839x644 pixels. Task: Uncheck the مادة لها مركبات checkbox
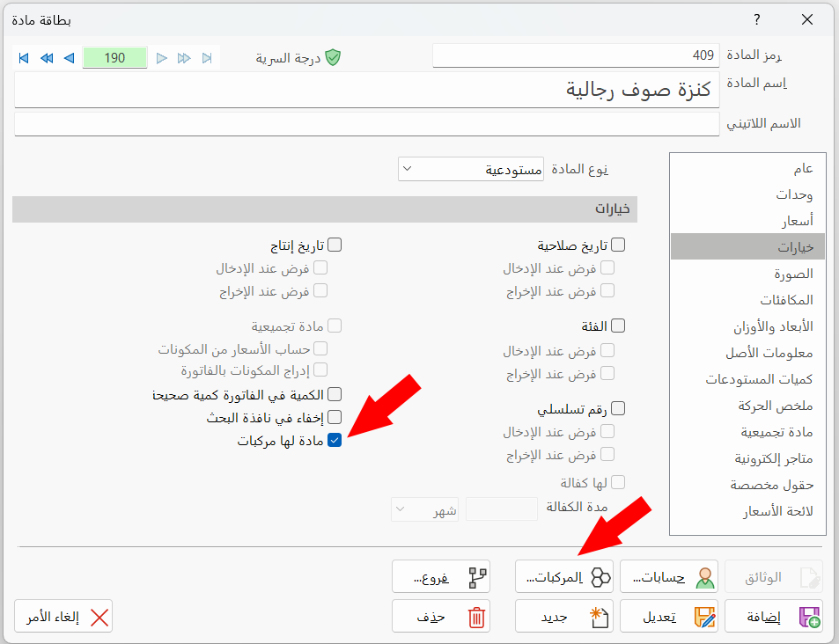pos(335,440)
